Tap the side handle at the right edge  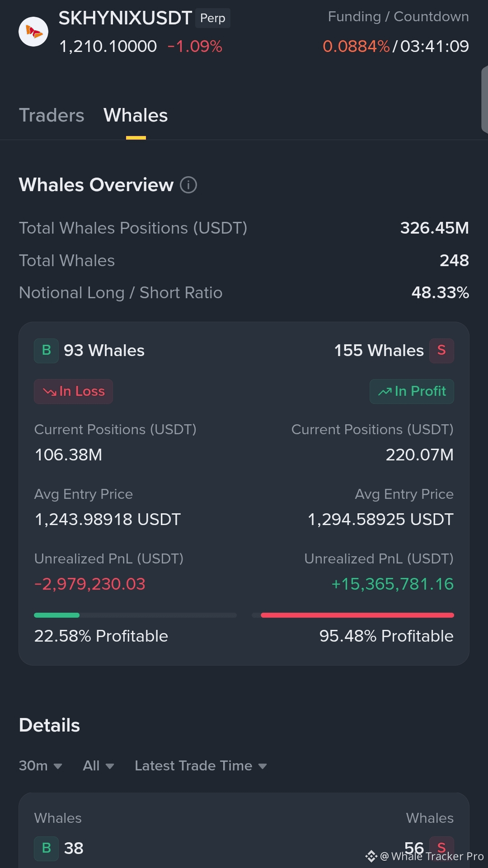click(484, 99)
